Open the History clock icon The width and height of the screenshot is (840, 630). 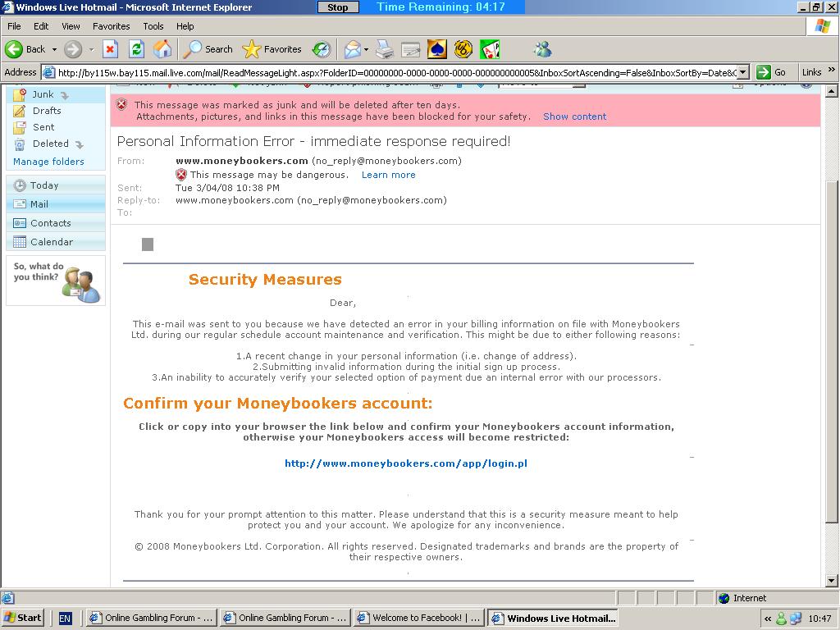[322, 49]
